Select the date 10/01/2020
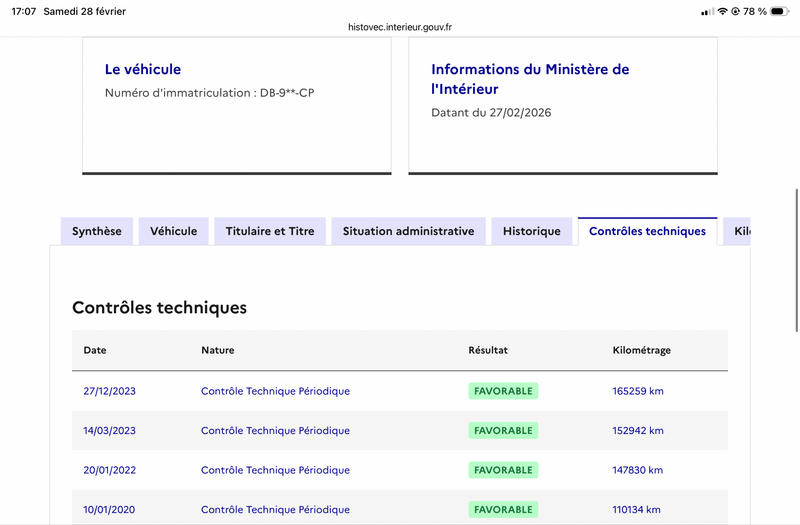 tap(109, 509)
